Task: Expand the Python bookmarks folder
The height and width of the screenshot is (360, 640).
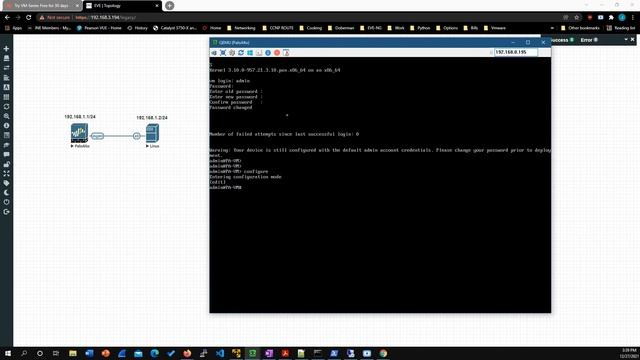Action: [x=420, y=28]
